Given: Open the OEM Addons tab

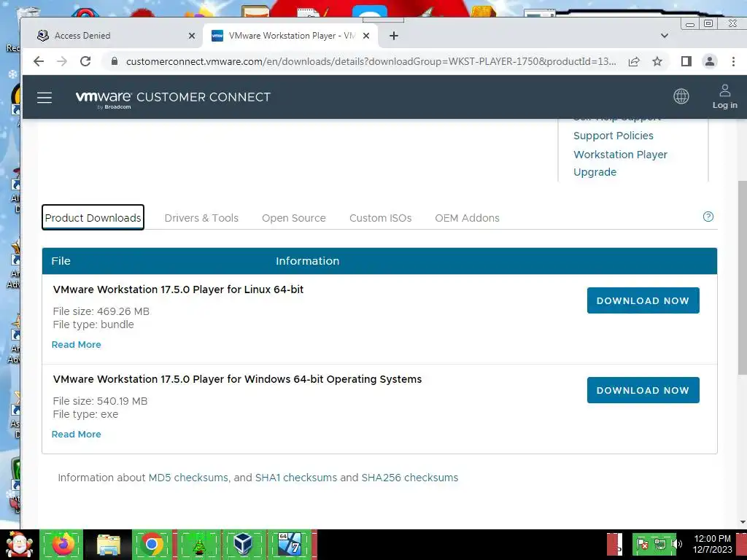Looking at the screenshot, I should pyautogui.click(x=468, y=218).
